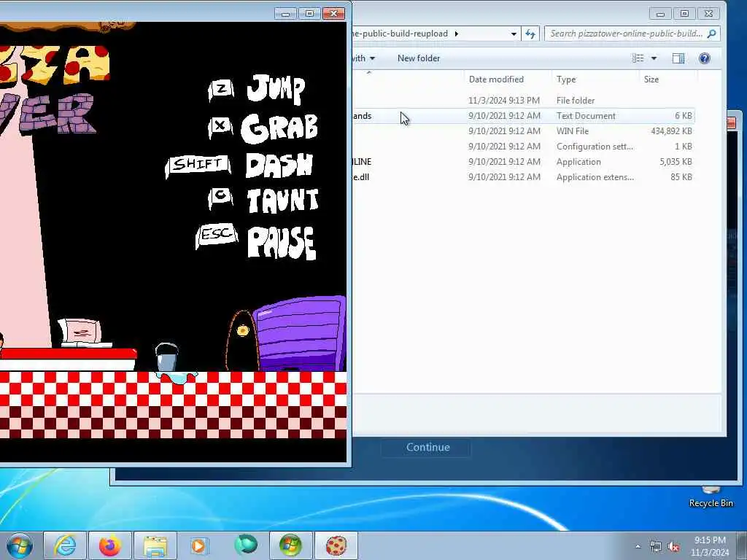Click the X key Grab control icon
The width and height of the screenshot is (747, 560).
tap(220, 127)
